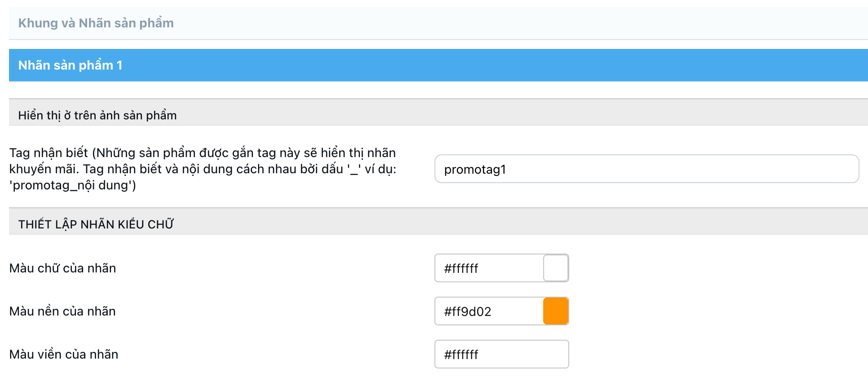
Task: Place cursor after the border color #ffffff value
Action: 479,354
